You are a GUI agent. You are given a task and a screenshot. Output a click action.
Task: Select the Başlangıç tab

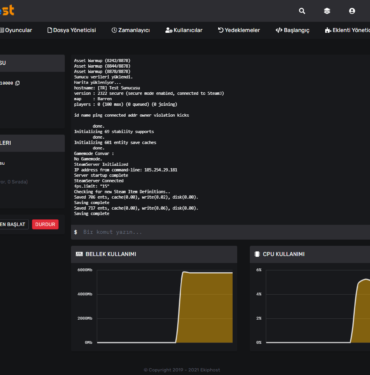click(292, 30)
